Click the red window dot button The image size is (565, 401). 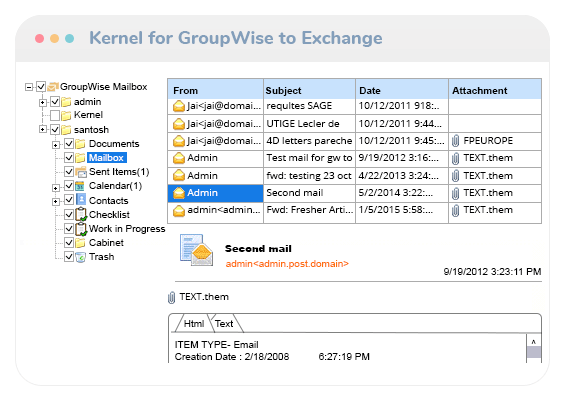40,39
